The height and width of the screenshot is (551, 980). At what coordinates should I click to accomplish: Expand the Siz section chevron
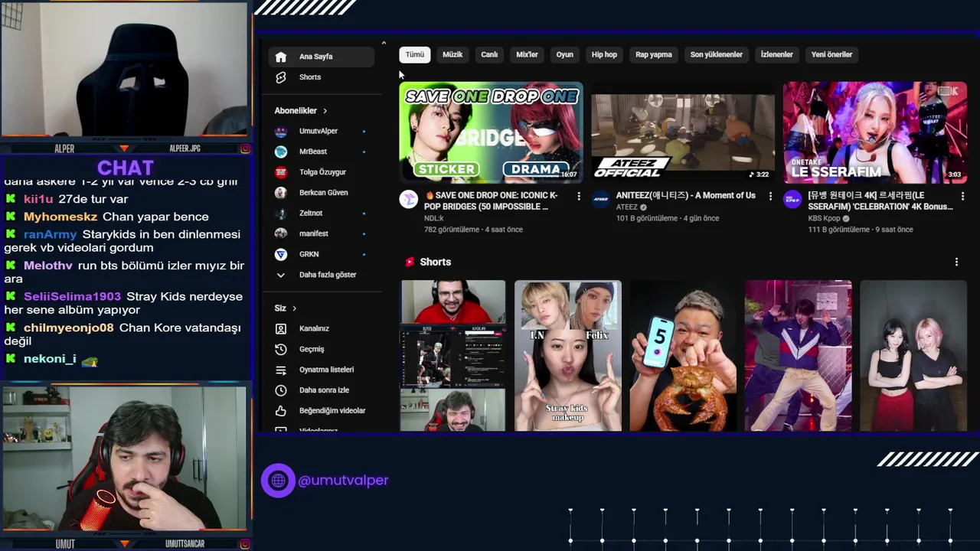pos(294,308)
